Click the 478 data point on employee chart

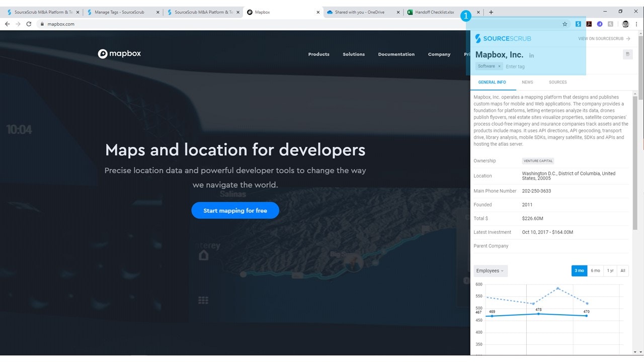539,314
